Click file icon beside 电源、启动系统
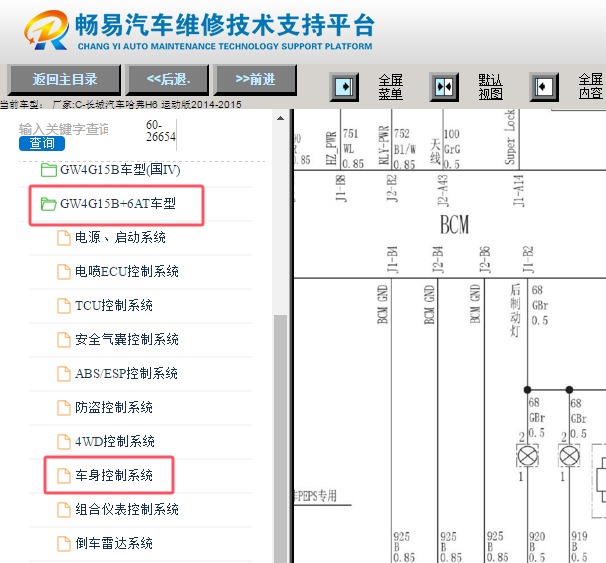Image resolution: width=606 pixels, height=563 pixels. tap(64, 238)
